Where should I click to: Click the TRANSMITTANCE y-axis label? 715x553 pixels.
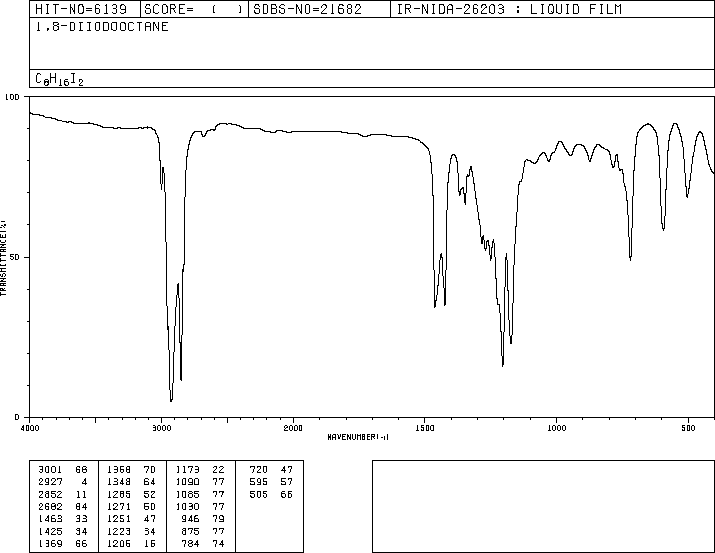[3, 258]
